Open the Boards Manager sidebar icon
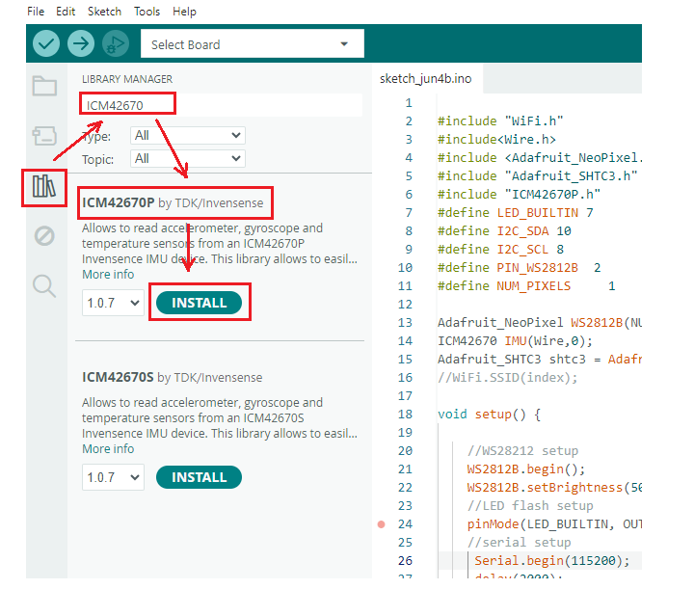The image size is (694, 616). point(44,135)
